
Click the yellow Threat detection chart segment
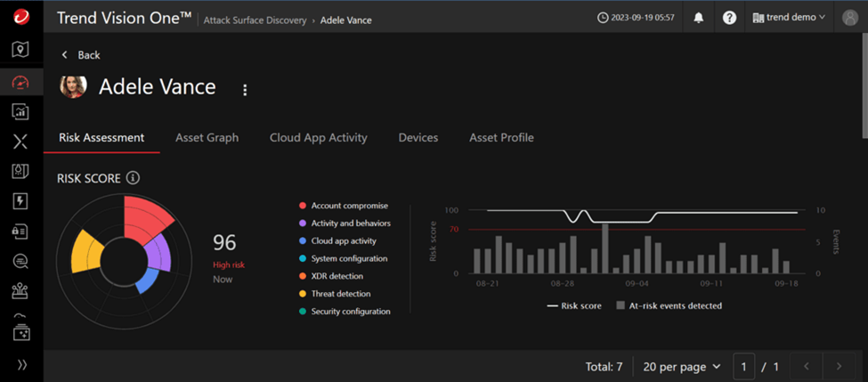click(85, 251)
